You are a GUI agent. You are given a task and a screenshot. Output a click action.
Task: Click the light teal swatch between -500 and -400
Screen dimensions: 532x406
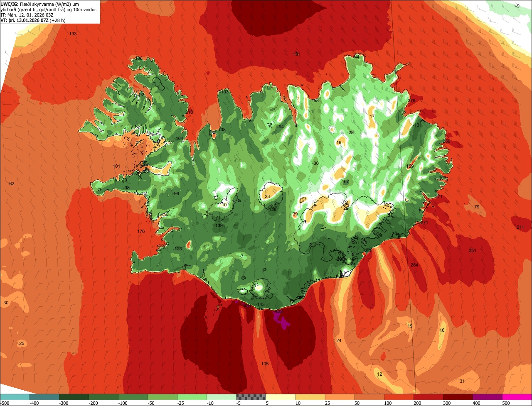tap(15, 397)
